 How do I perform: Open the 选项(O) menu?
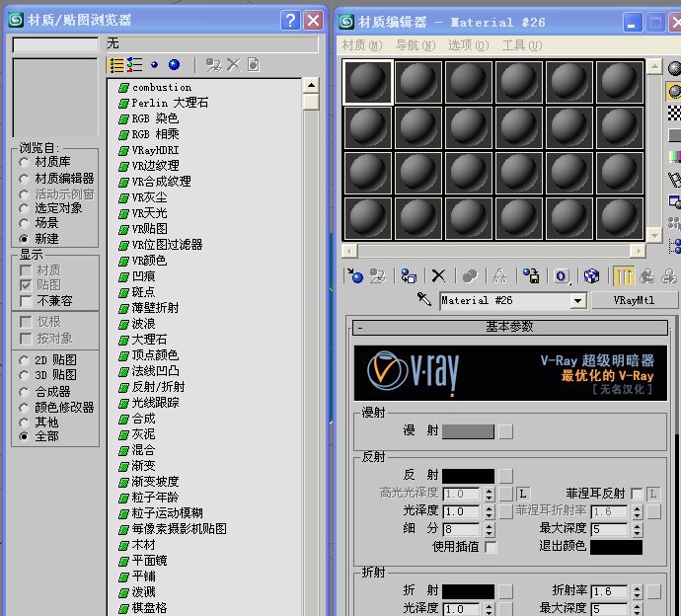(x=469, y=45)
